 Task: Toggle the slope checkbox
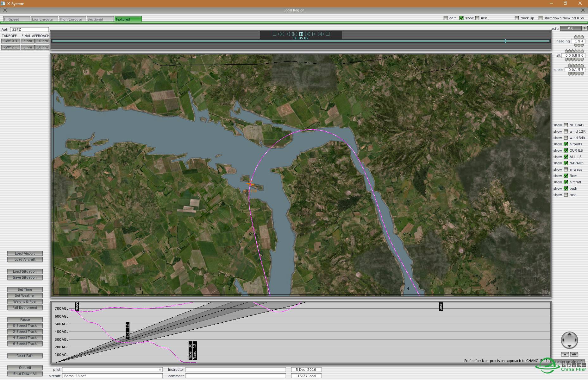click(461, 18)
